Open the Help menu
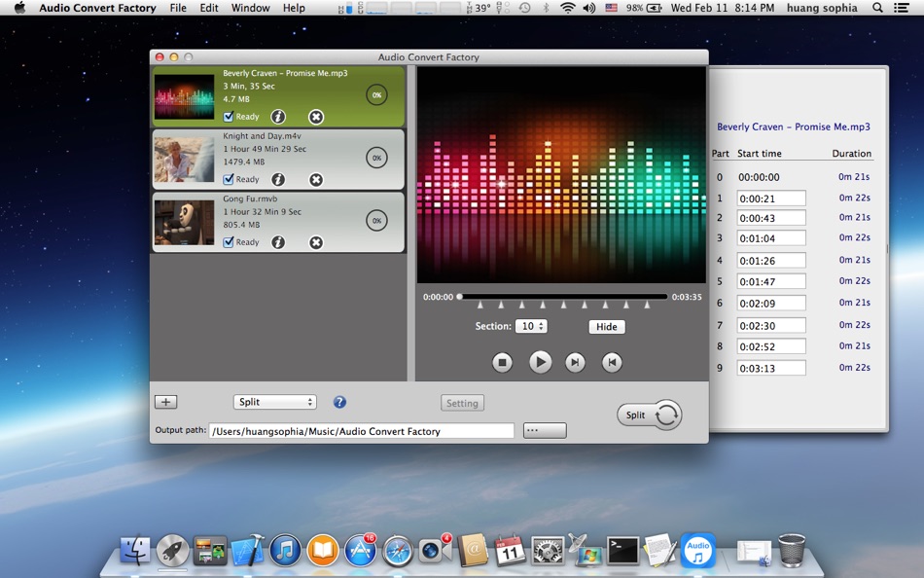This screenshot has height=578, width=924. 294,8
